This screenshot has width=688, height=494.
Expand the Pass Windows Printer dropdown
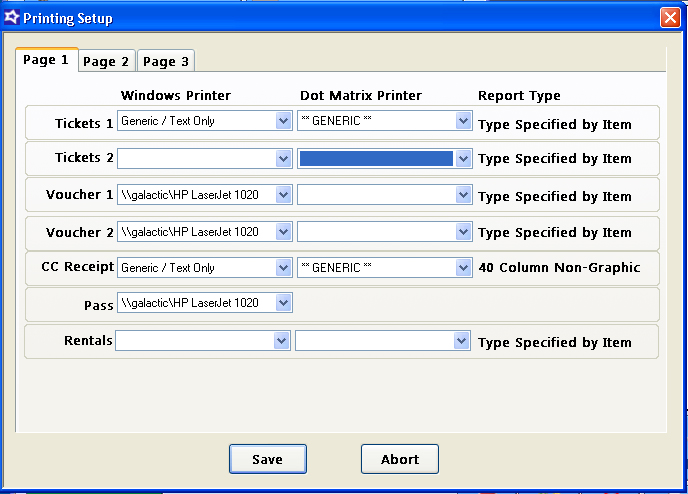point(283,302)
